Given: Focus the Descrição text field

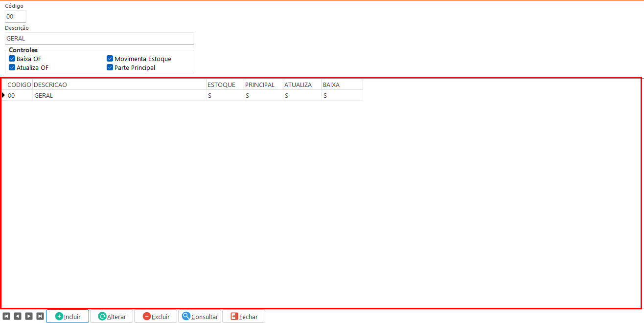Looking at the screenshot, I should pyautogui.click(x=99, y=38).
